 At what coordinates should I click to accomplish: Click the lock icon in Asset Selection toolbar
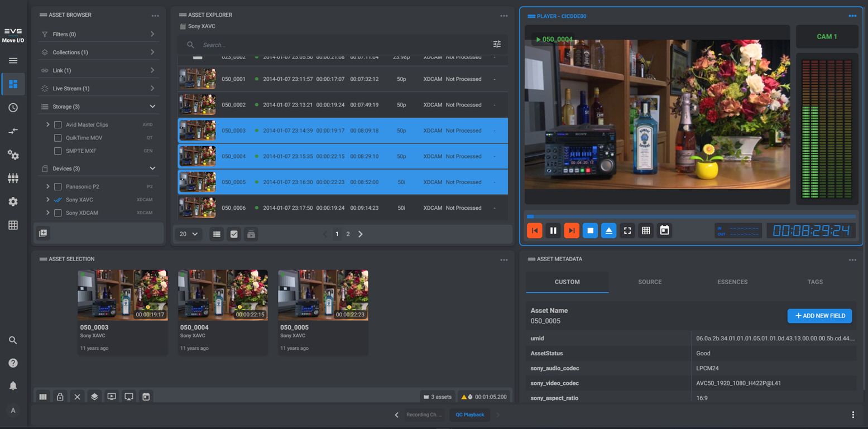point(60,397)
